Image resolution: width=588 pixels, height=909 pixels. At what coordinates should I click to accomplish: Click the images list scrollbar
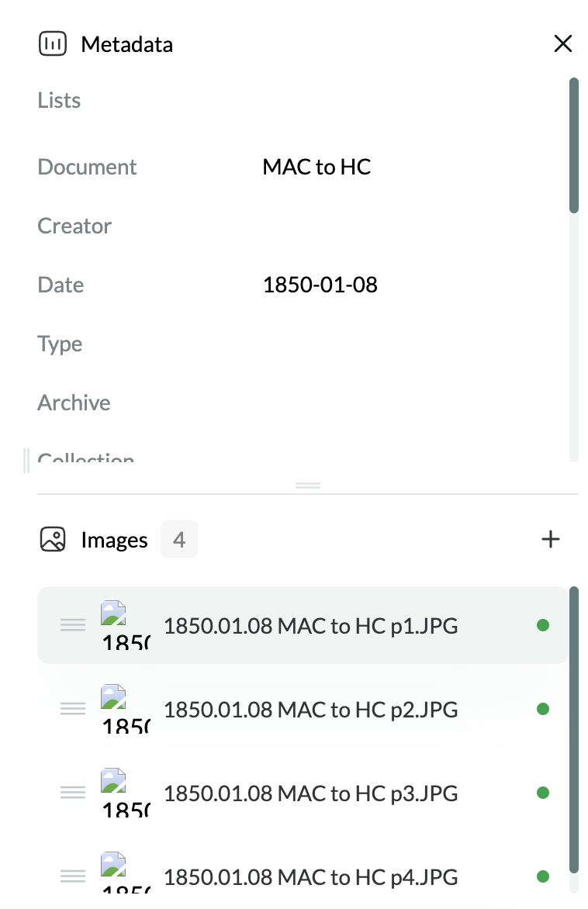(574, 730)
